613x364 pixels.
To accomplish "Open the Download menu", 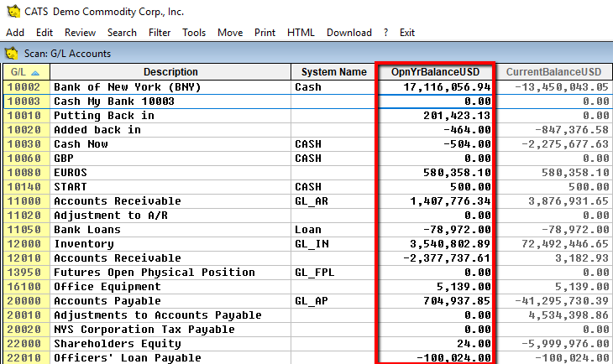I will click(x=349, y=33).
